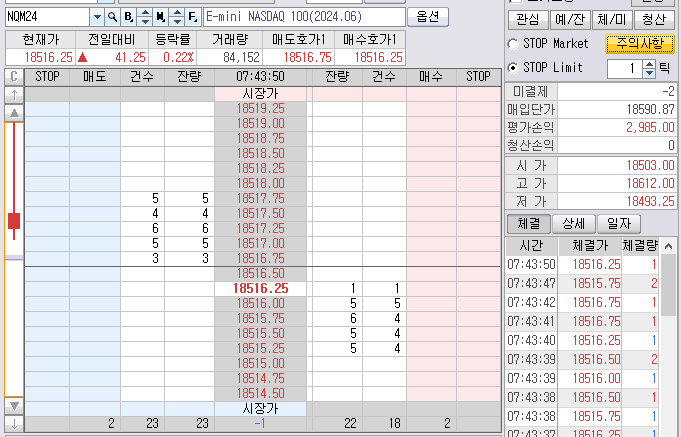Click price 18517.75 in the ladder
The image size is (681, 437).
[x=260, y=199]
